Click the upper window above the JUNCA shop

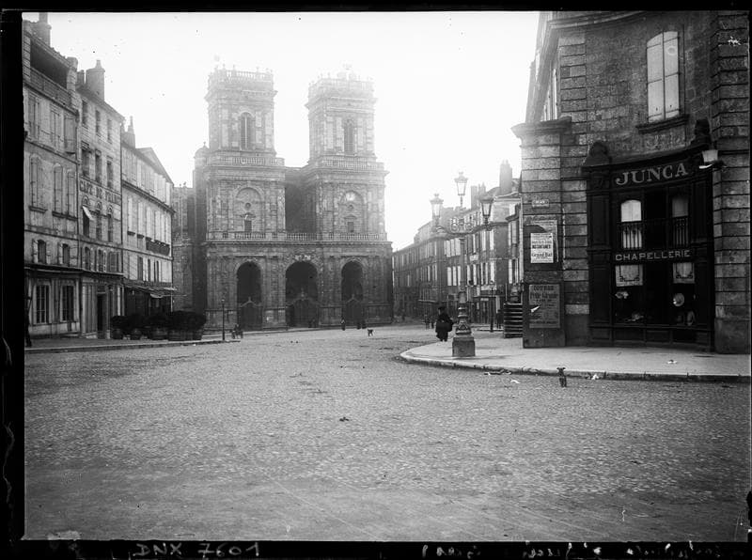663,76
